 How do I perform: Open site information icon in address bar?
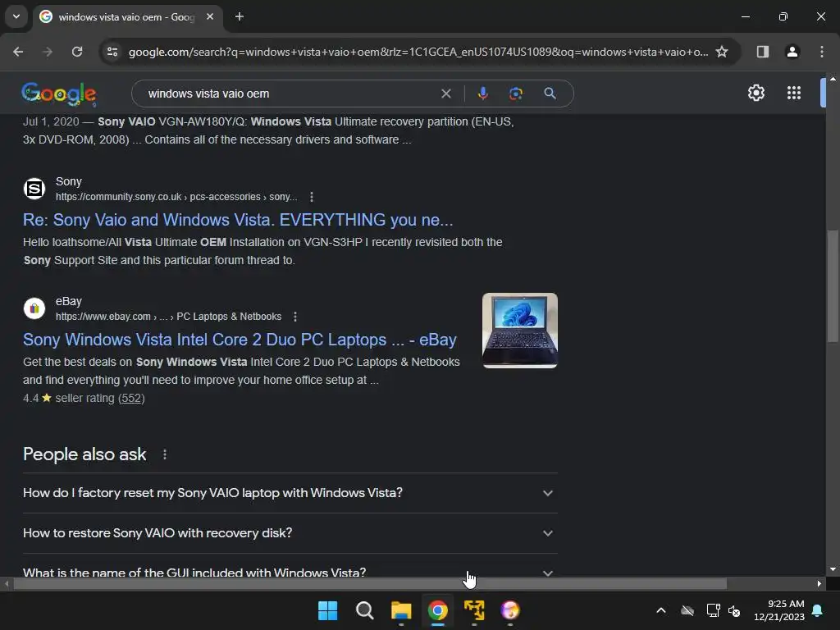112,52
